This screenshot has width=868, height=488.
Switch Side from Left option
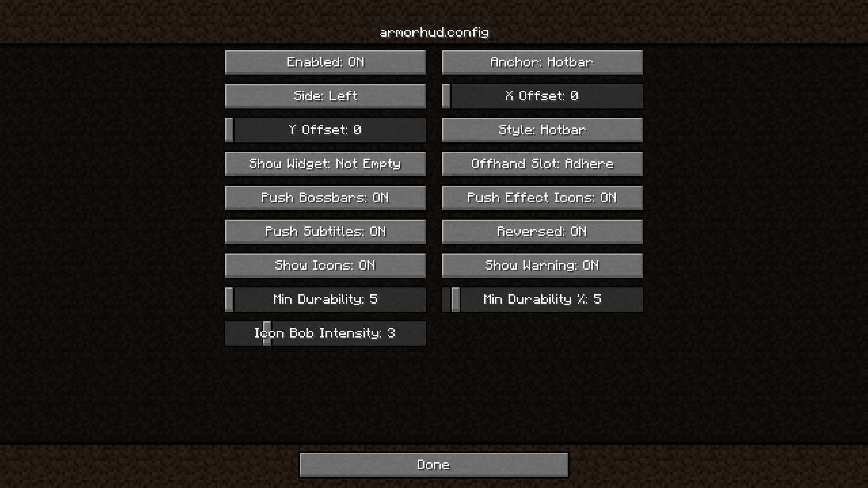click(325, 96)
